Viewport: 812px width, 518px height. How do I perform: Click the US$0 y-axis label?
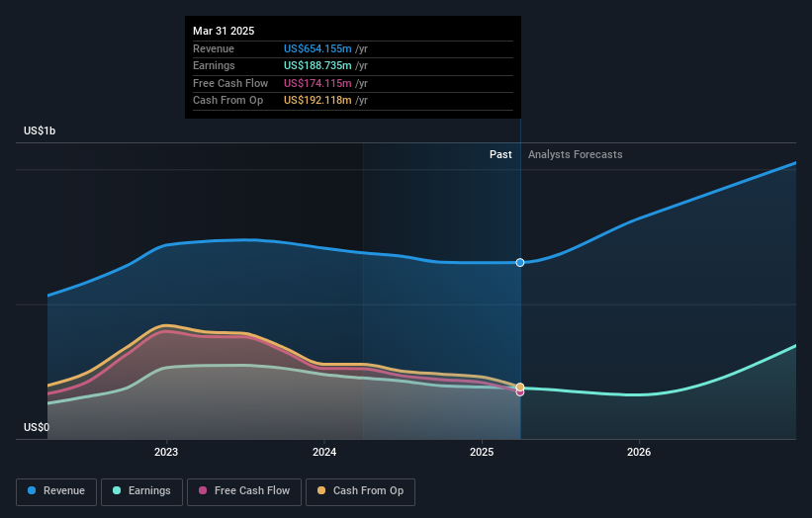37,427
